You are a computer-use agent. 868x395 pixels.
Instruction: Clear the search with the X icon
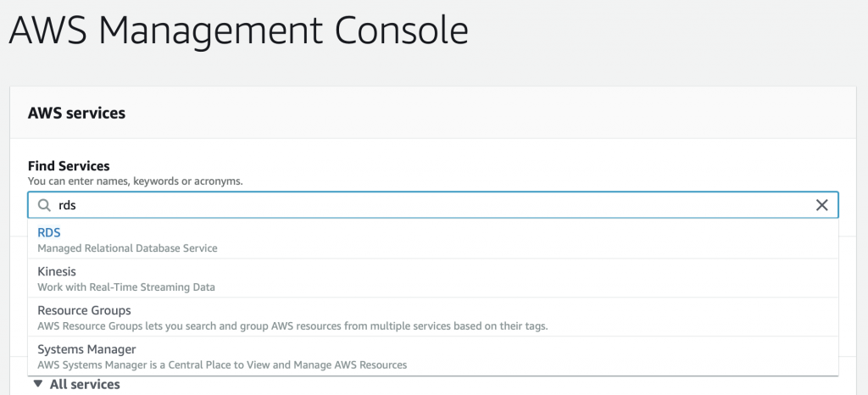821,205
